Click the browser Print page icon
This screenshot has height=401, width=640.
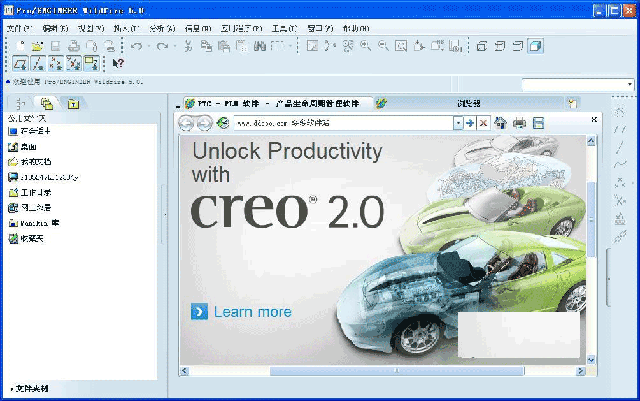pos(519,123)
